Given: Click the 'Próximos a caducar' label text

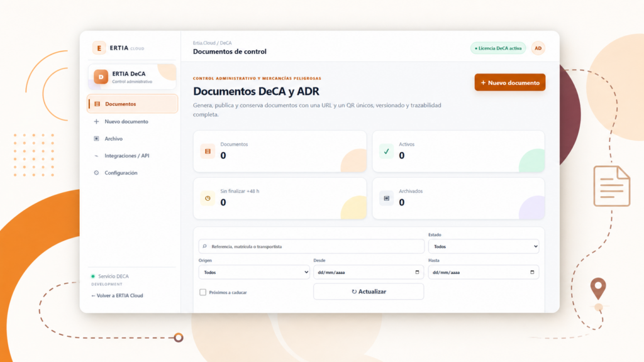Looking at the screenshot, I should 228,293.
